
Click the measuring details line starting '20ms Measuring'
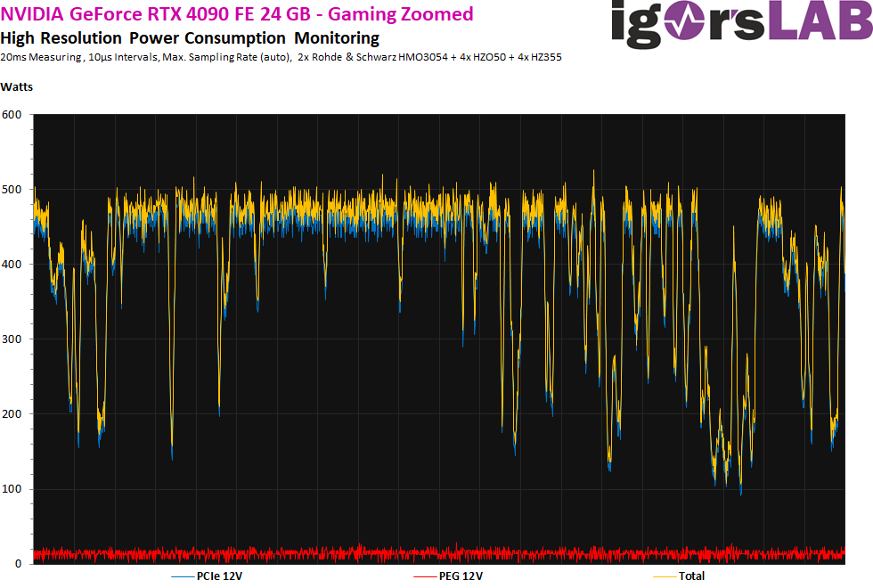tap(281, 57)
